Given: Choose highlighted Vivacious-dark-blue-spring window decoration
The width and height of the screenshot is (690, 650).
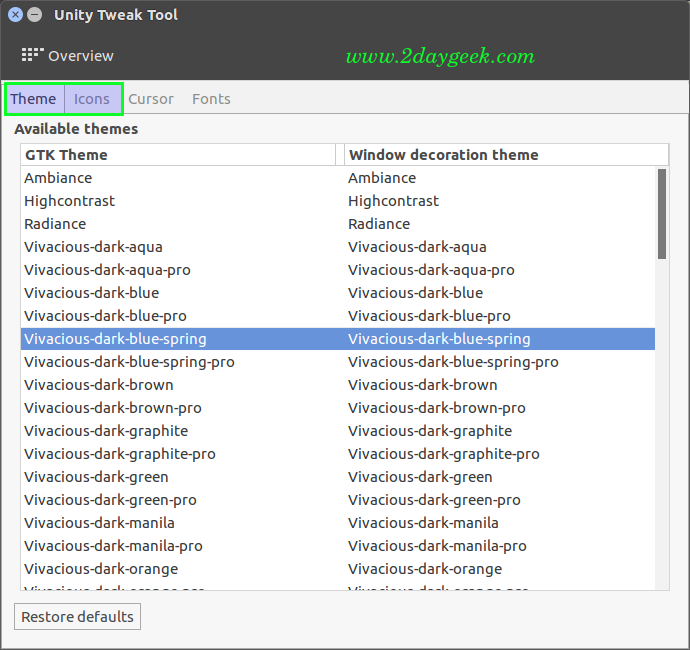Looking at the screenshot, I should 439,339.
